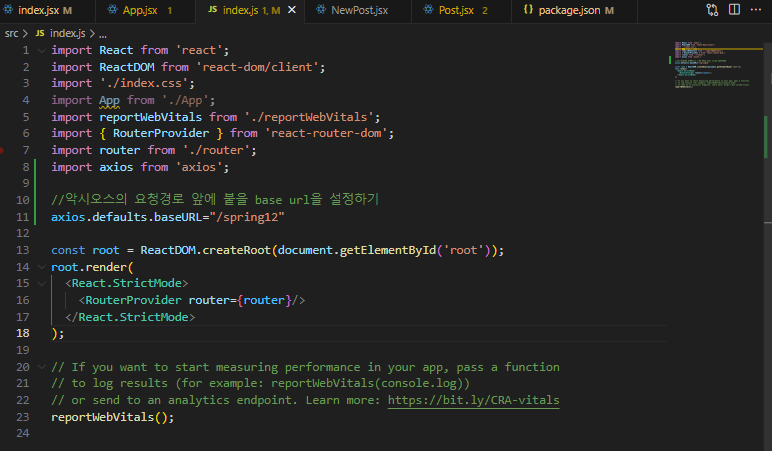The width and height of the screenshot is (772, 451).
Task: Close the index.js tab
Action: pyautogui.click(x=292, y=10)
